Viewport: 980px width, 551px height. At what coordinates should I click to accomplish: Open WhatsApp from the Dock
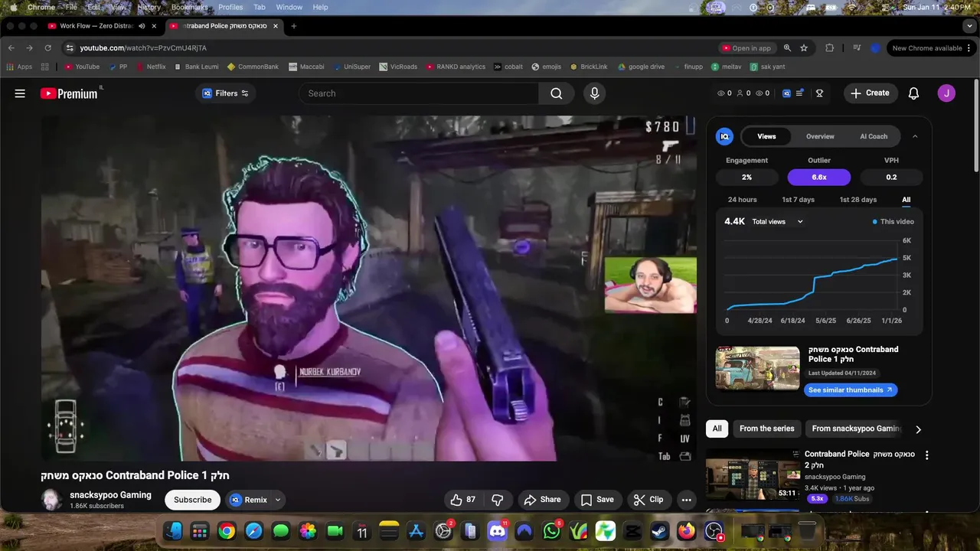[552, 530]
